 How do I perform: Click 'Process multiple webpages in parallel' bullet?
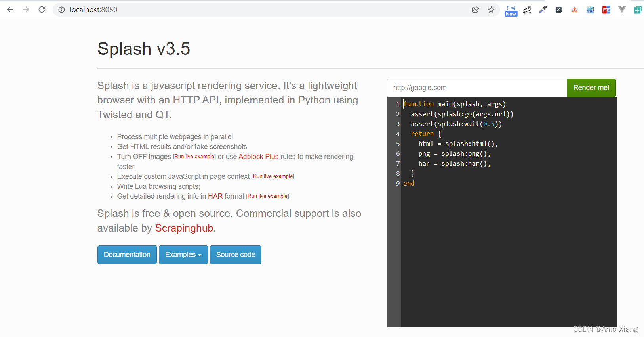pos(175,137)
